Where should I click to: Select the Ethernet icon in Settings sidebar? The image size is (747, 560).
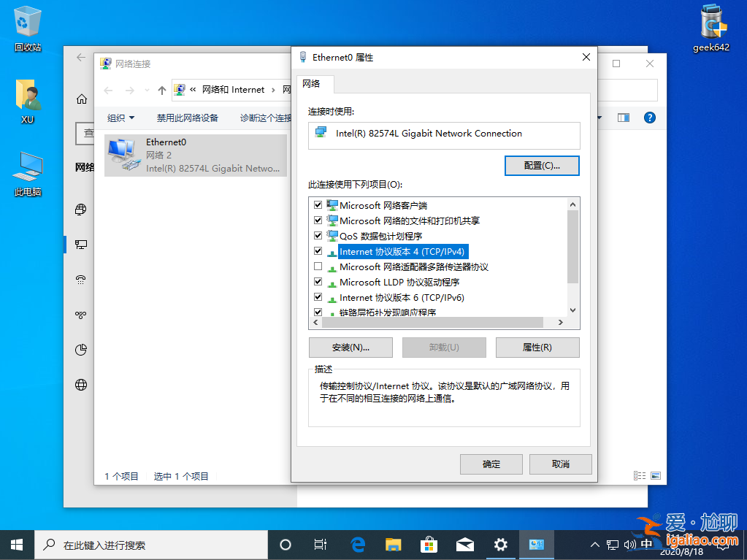pos(80,245)
